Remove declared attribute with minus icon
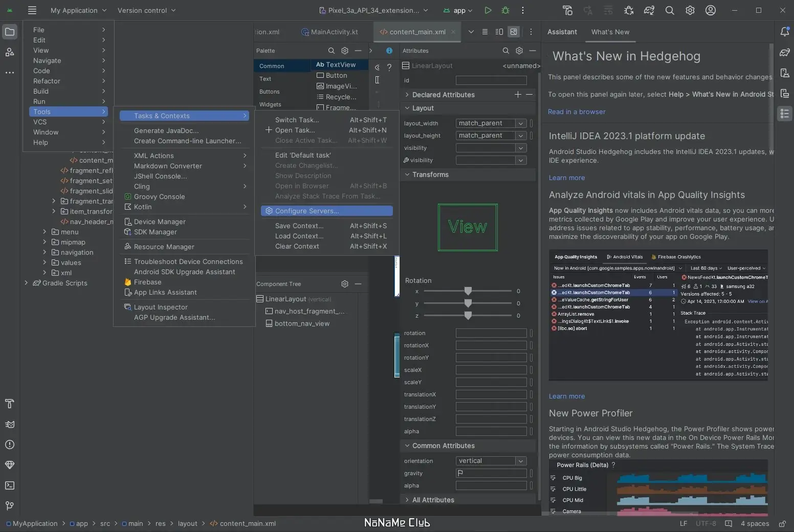 point(529,95)
